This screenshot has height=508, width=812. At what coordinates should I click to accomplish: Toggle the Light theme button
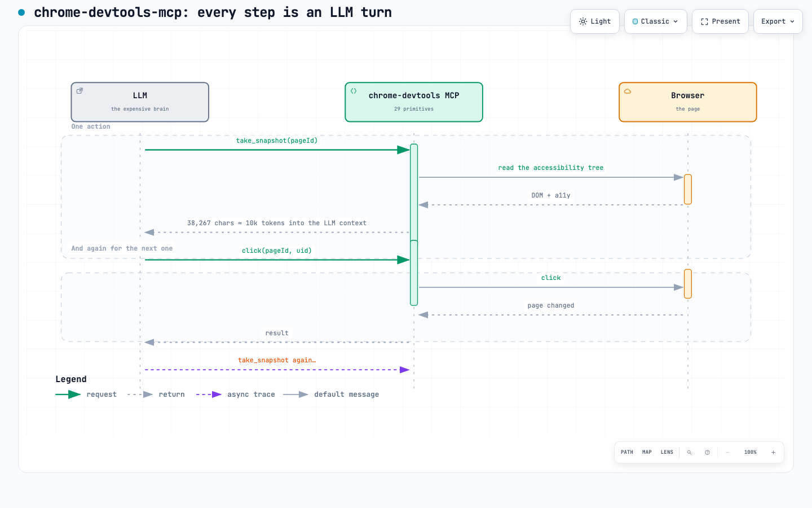point(595,21)
